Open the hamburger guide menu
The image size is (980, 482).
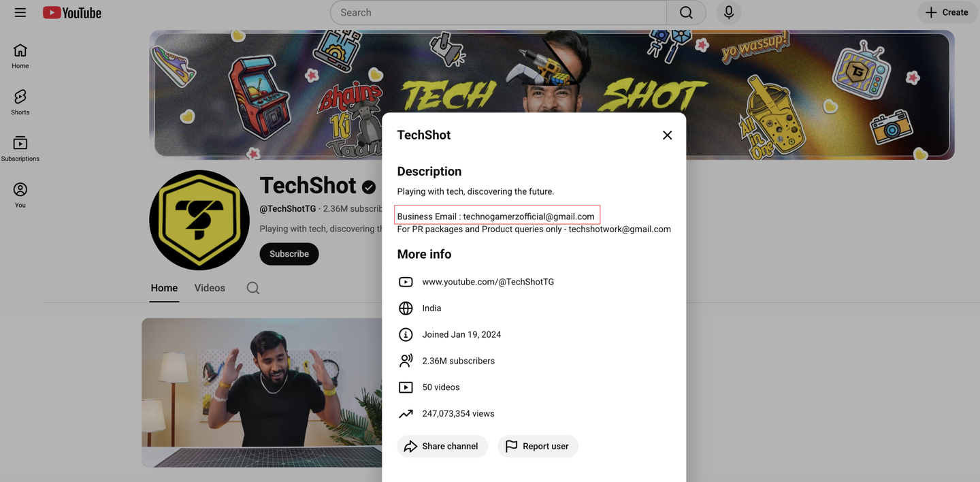pos(20,12)
